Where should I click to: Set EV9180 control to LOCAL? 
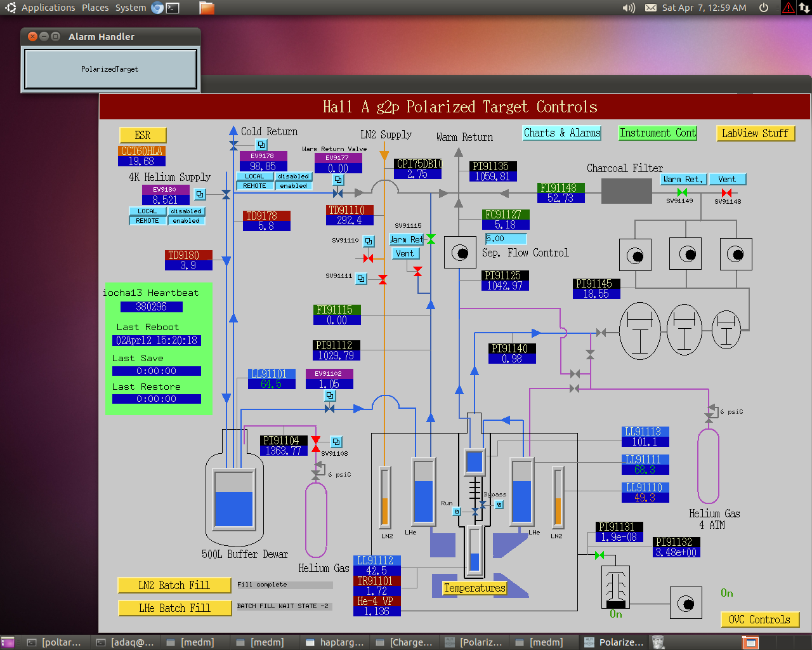147,211
